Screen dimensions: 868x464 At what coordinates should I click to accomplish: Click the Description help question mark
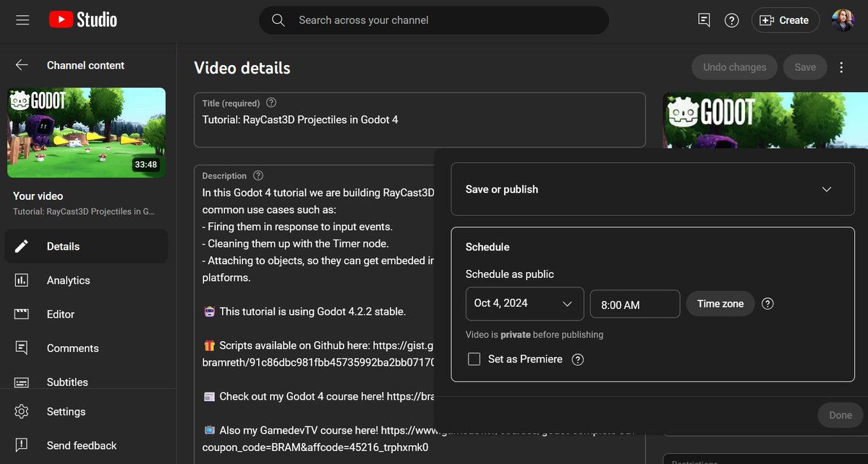(x=258, y=175)
